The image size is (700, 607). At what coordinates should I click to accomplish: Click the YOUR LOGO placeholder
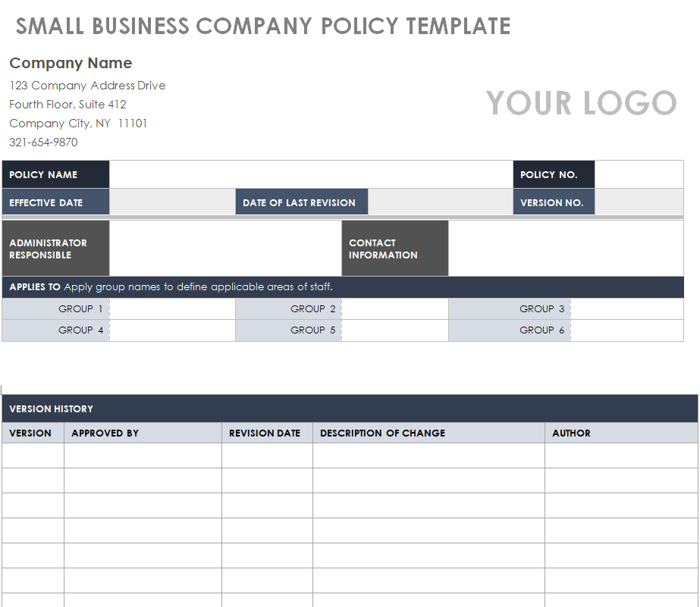pyautogui.click(x=581, y=103)
